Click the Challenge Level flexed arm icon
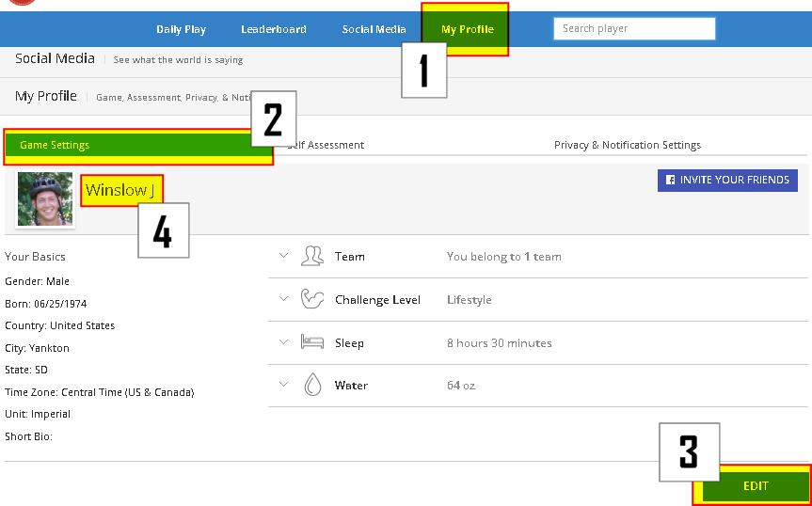 311,299
